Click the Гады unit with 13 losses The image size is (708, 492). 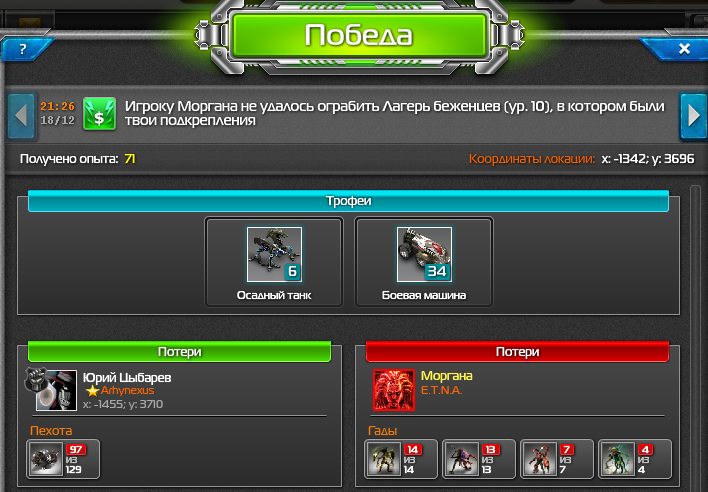click(461, 459)
